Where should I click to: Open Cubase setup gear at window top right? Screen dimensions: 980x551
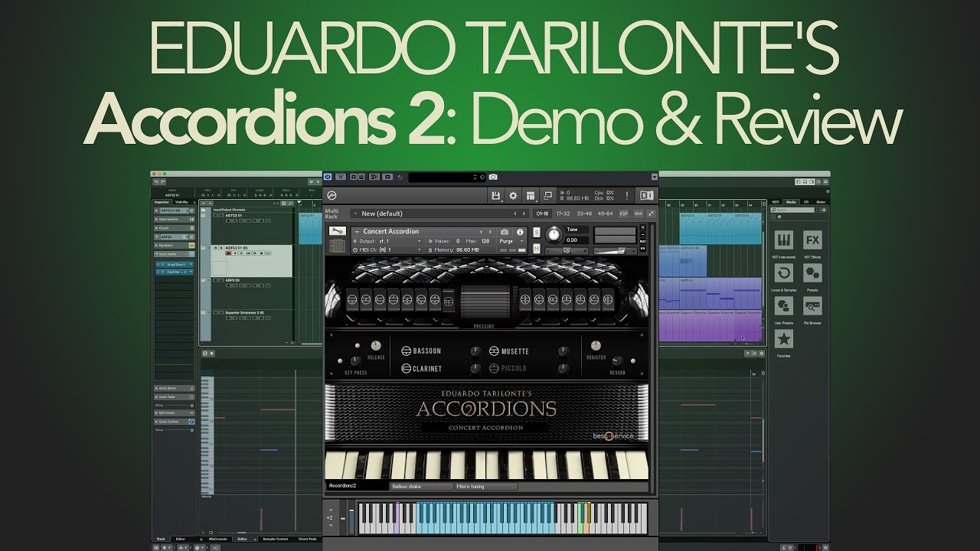coord(824,181)
